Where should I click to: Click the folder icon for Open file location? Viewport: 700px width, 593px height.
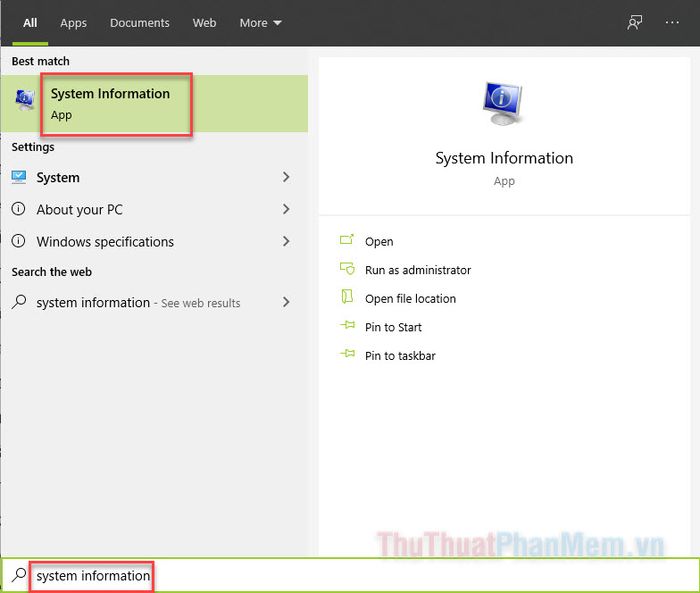(x=347, y=297)
